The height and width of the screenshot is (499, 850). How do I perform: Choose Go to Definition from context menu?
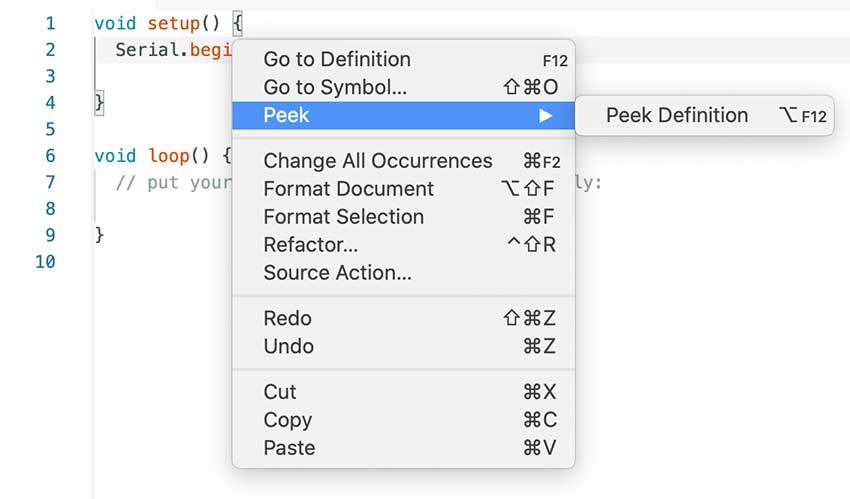click(x=337, y=60)
